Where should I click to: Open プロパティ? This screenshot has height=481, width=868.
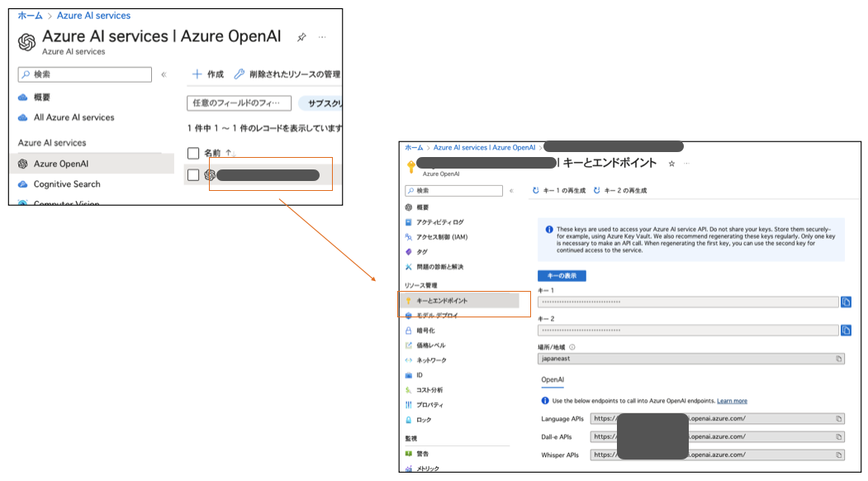(424, 406)
